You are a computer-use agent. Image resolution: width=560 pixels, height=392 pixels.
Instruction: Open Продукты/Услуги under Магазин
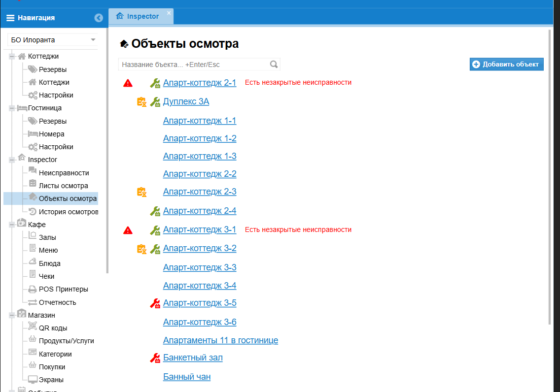(67, 341)
